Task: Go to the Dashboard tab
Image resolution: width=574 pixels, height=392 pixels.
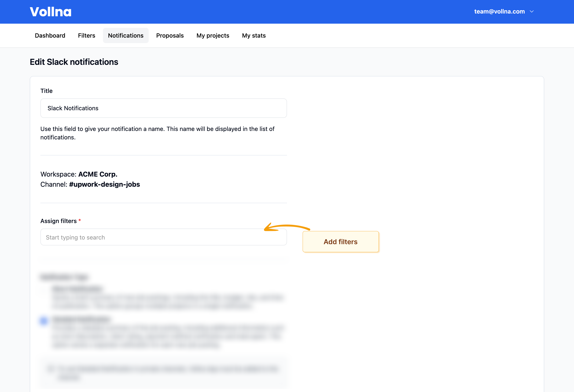Action: (50, 35)
